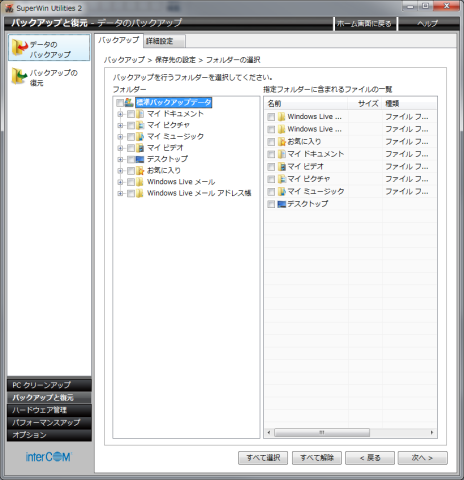
Task: Expand the Windows Live メール アドレス帳 node
Action: pos(121,194)
